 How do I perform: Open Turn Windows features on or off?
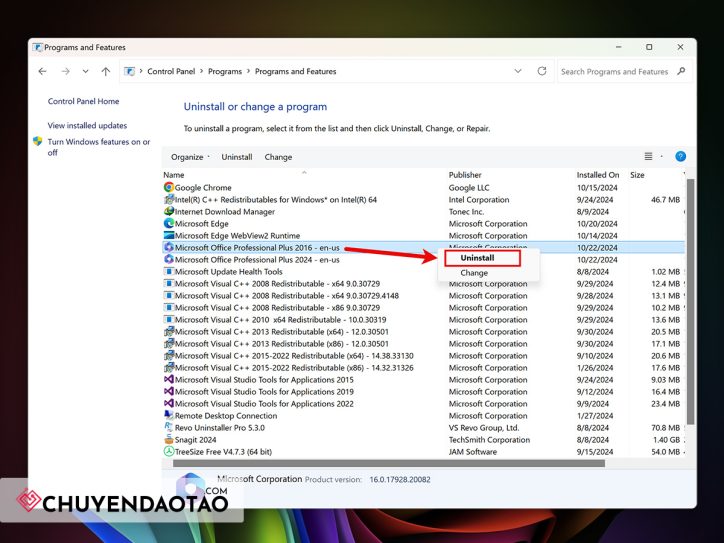point(99,147)
